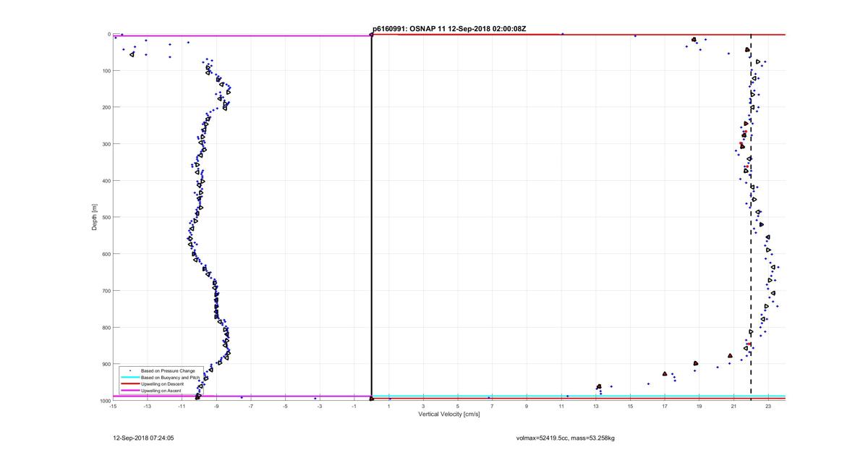Click the depth tick label '600'
The height and width of the screenshot is (450, 868).
[x=106, y=254]
